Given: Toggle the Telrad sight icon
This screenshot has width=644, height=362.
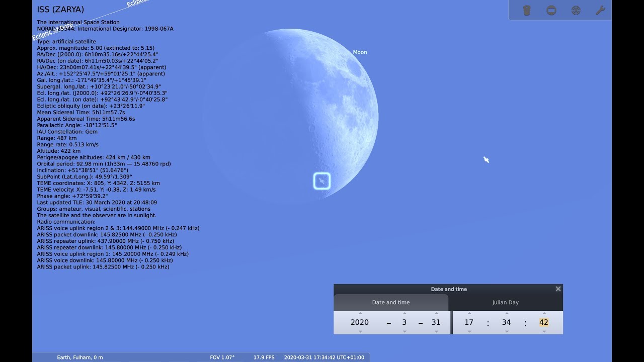Looking at the screenshot, I should (576, 10).
